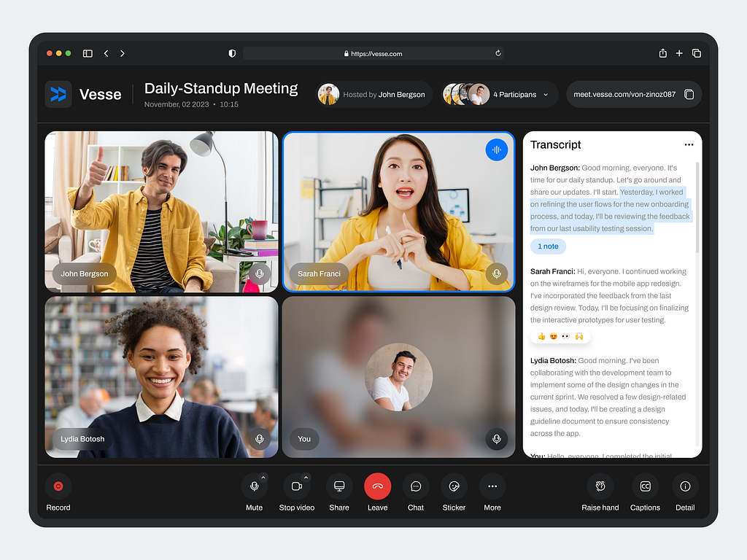Copy the meeting link meet.vesse.com
The width and height of the screenshot is (747, 560).
pyautogui.click(x=689, y=95)
